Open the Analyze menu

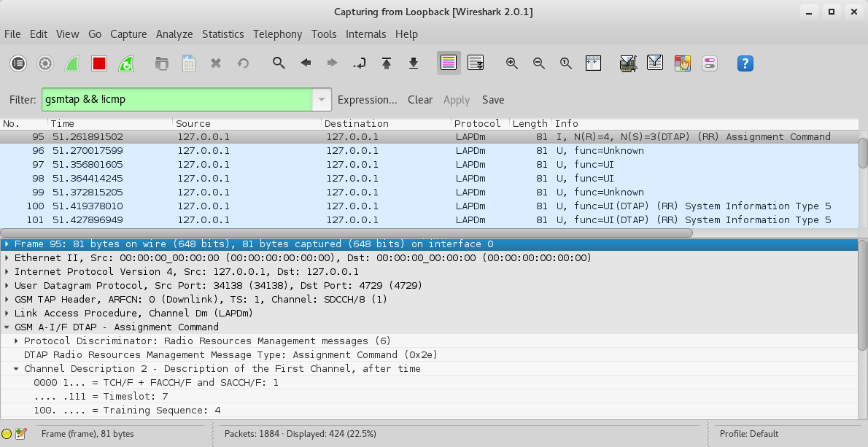point(174,34)
